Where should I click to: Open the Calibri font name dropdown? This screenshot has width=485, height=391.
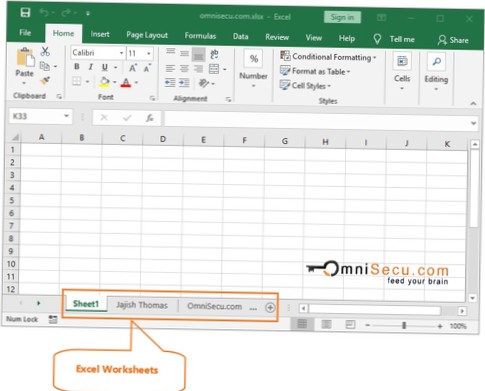(121, 53)
